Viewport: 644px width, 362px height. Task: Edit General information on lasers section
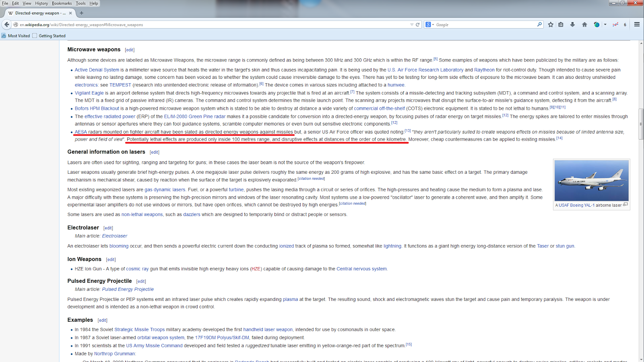(155, 152)
